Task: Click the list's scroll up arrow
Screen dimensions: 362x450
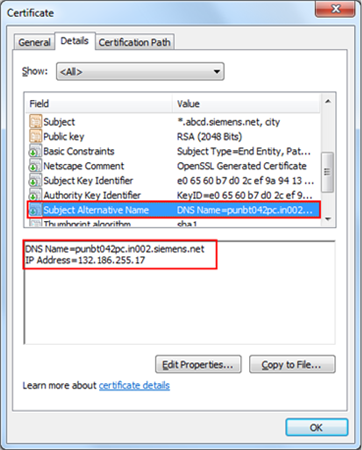Action: tap(328, 101)
